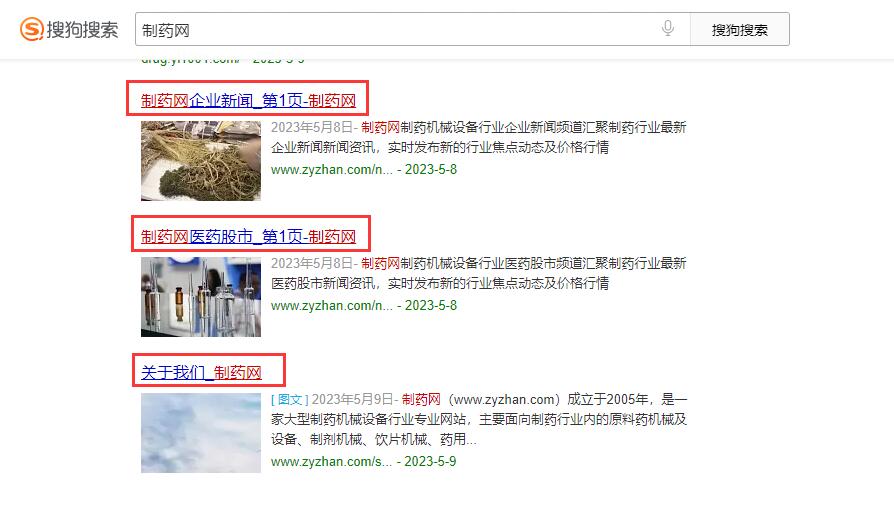Viewport: 894px width, 505px height.
Task: Click the 2023-5-9 date under About Us
Action: pos(430,461)
